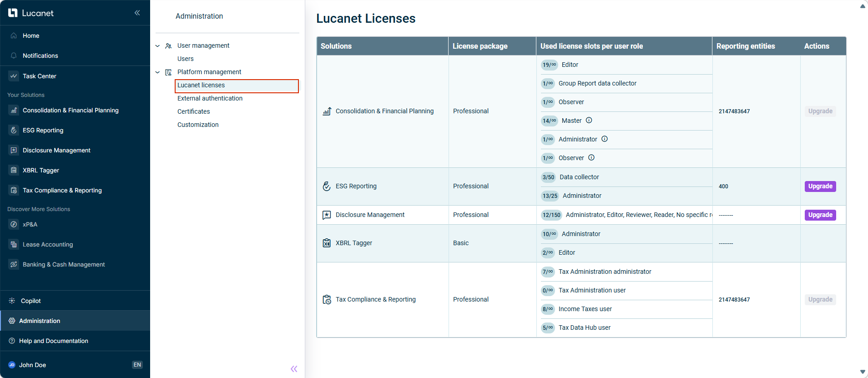Open External authentication settings
The width and height of the screenshot is (868, 378).
coord(210,98)
